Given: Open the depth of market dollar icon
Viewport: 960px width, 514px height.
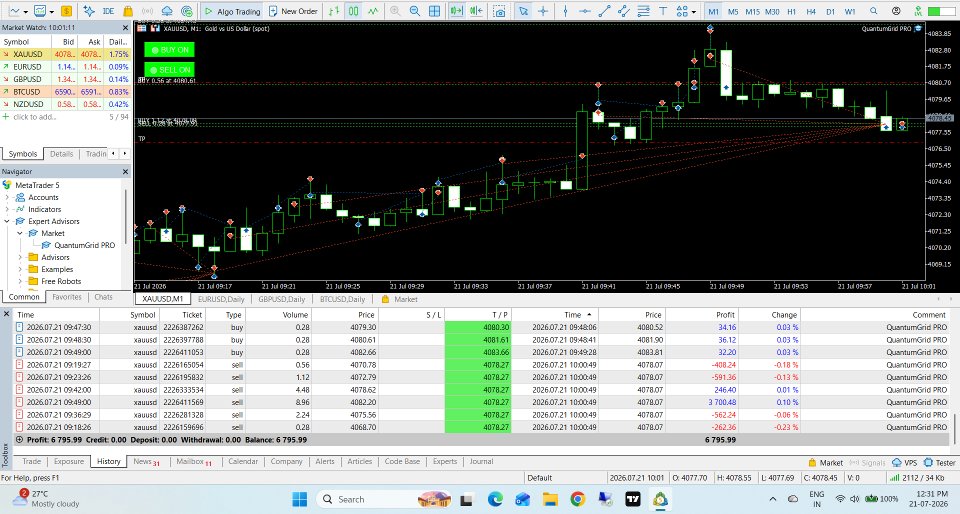Looking at the screenshot, I should (x=66, y=11).
